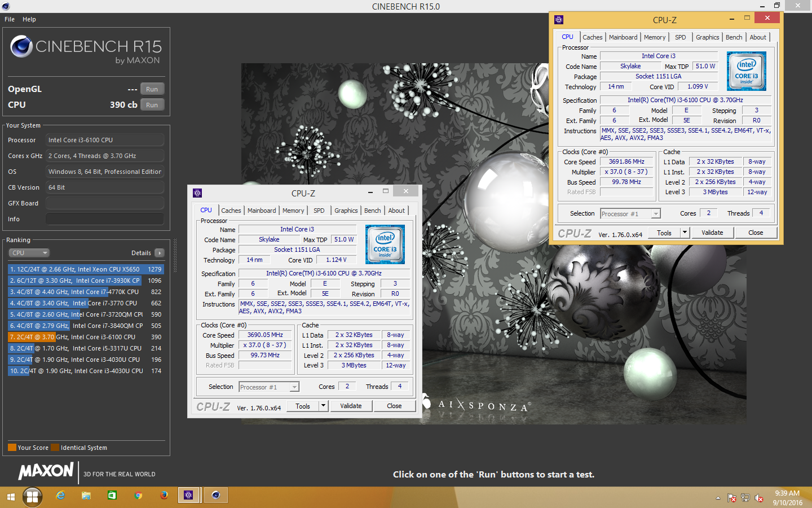
Task: Switch to Bench tab in upper-right CPU-Z
Action: 734,37
